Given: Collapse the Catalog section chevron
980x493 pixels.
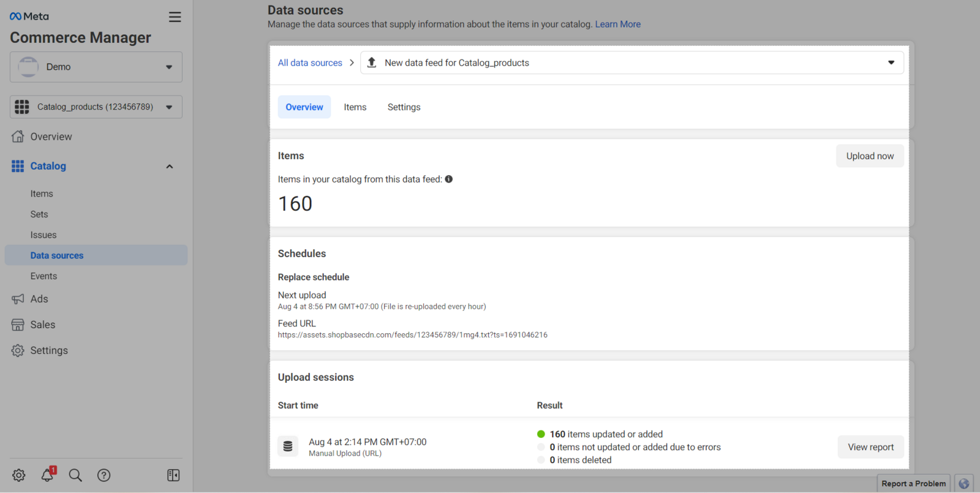Looking at the screenshot, I should point(170,167).
